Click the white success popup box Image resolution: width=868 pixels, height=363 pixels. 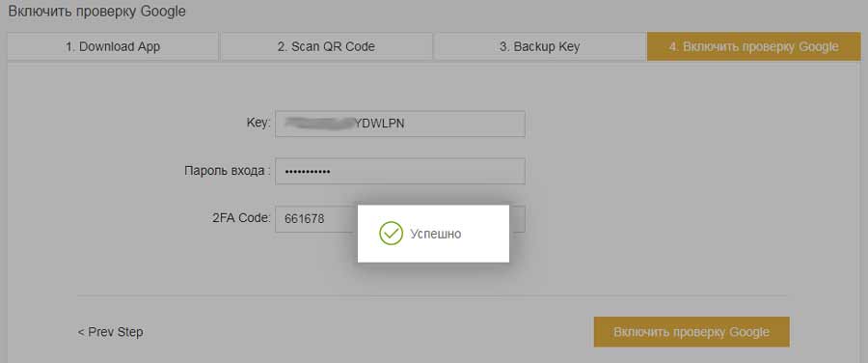(433, 234)
